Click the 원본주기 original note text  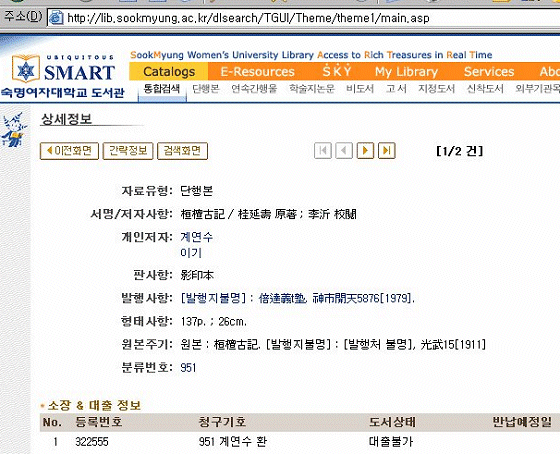[333, 345]
